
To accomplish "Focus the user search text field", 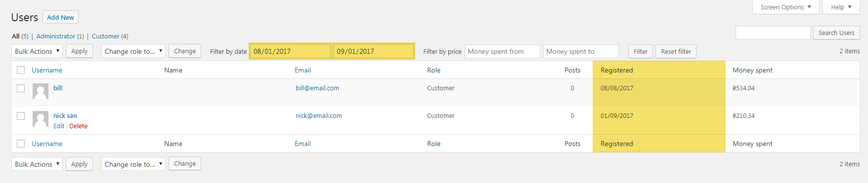I will [773, 33].
